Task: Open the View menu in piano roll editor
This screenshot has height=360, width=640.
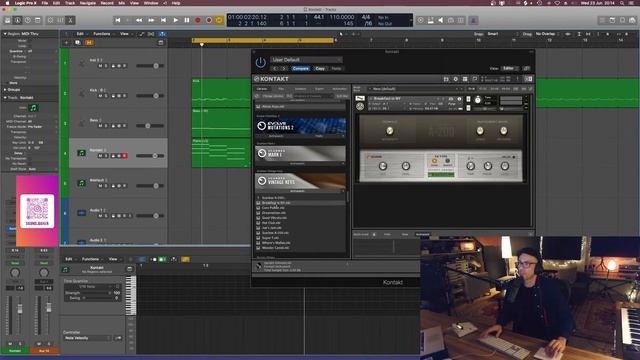Action: pos(113,259)
